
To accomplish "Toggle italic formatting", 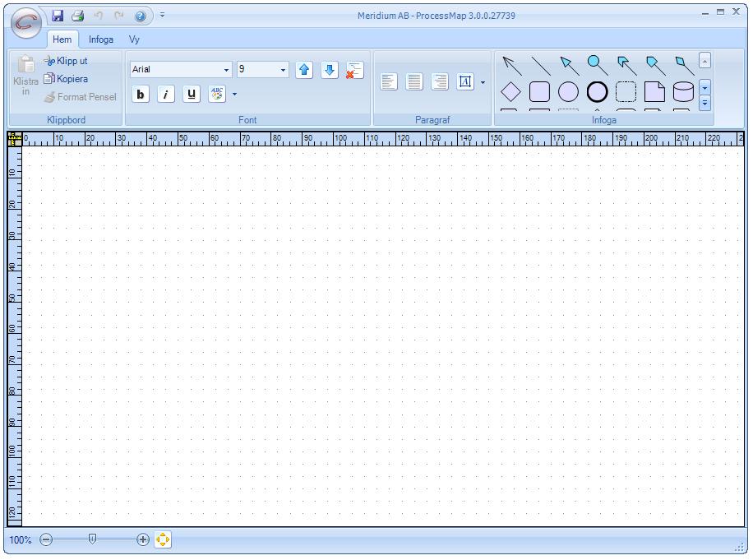I will (x=166, y=94).
